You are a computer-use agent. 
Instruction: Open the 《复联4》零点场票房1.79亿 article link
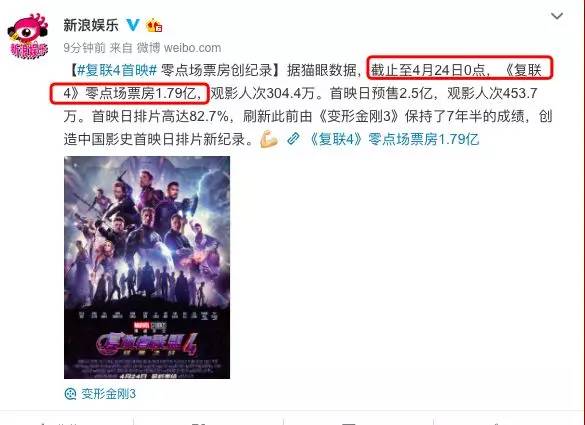click(x=394, y=139)
